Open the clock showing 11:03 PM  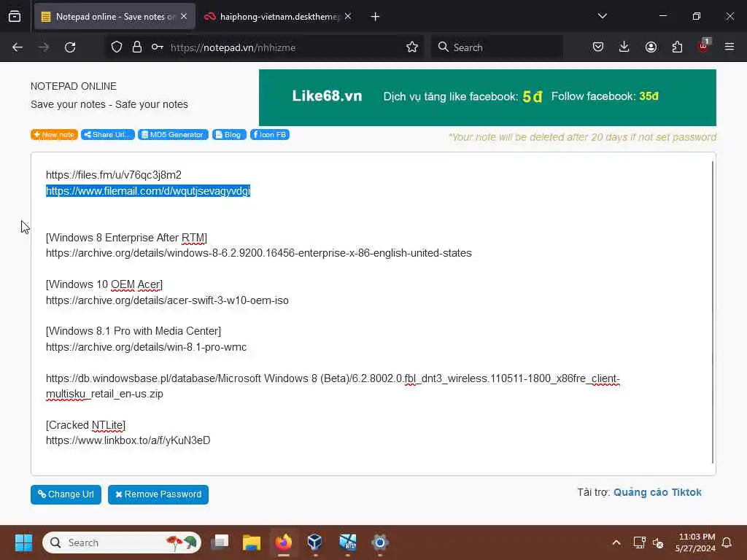695,542
